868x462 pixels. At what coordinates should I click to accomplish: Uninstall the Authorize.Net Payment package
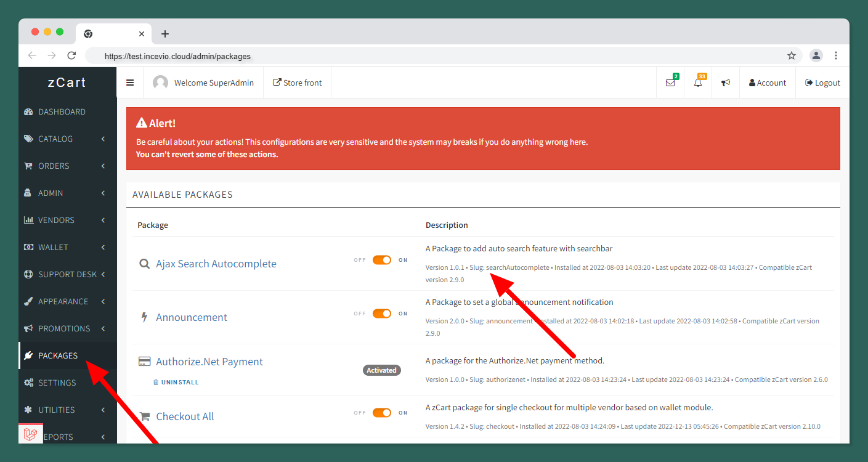click(177, 383)
